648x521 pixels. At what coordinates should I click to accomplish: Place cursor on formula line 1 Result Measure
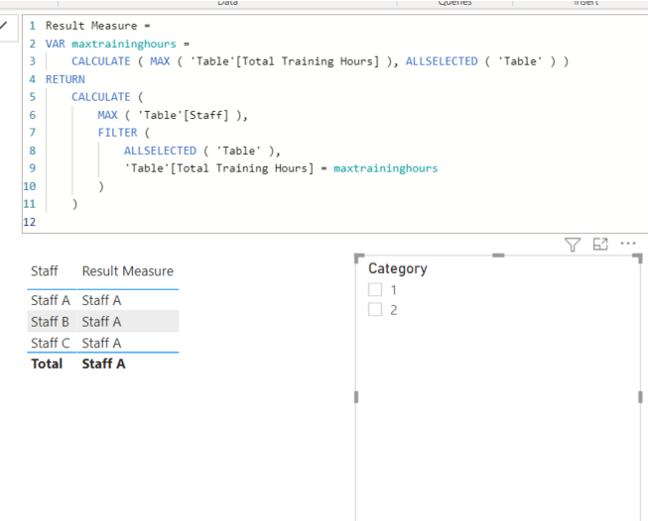91,26
